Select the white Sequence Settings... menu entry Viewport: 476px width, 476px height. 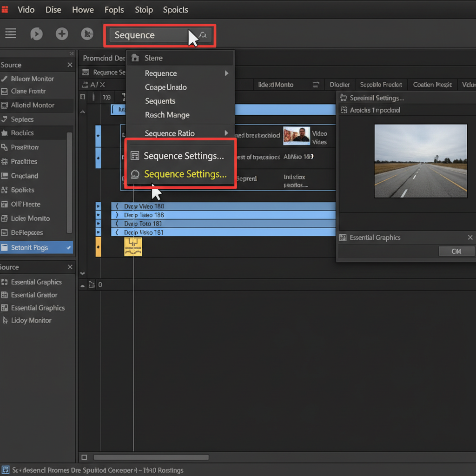pyautogui.click(x=181, y=156)
